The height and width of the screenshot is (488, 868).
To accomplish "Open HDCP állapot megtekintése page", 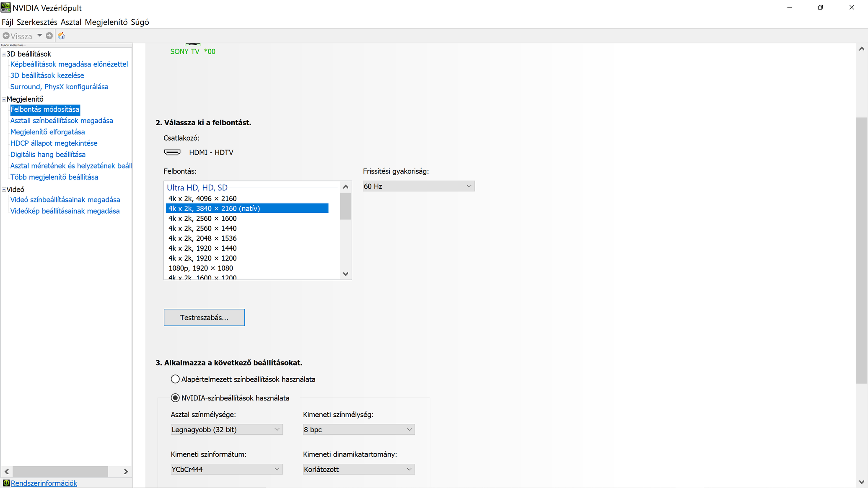I will [x=54, y=143].
